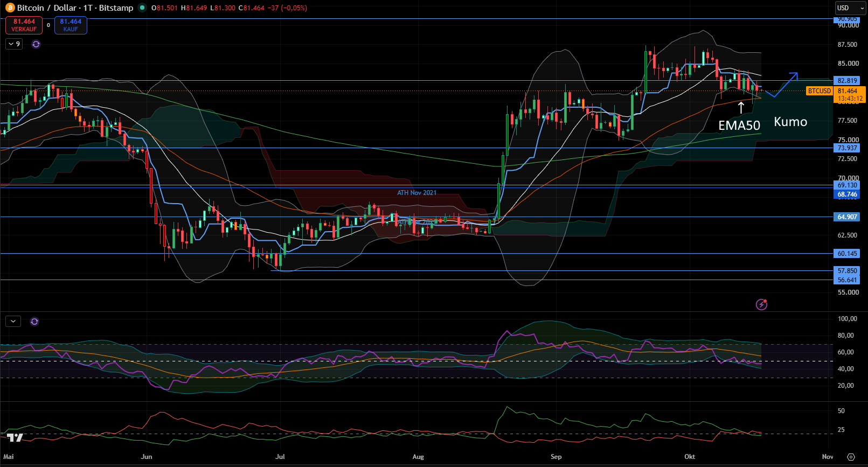Click the Aug label on time axis
Viewport: 868px width, 467px height.
[418, 457]
